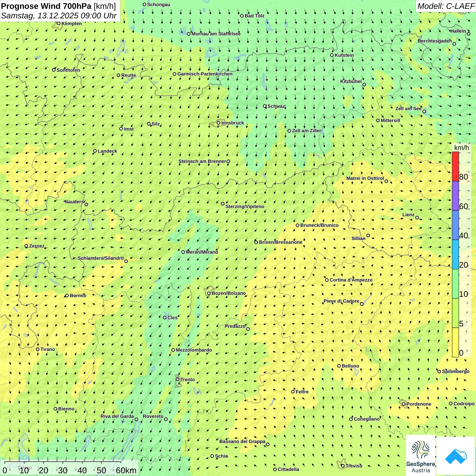This screenshot has width=476, height=476.
Task: Click the Imst city label
Action: (129, 129)
